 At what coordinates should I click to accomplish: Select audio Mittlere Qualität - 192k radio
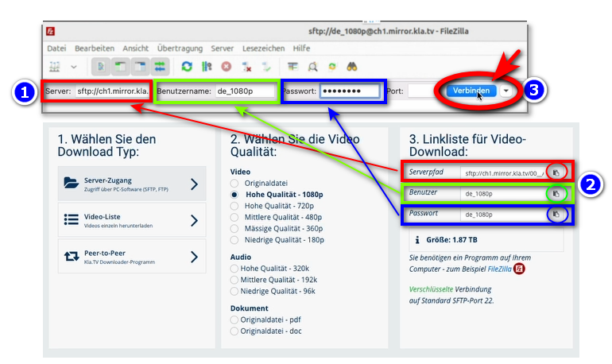(234, 280)
